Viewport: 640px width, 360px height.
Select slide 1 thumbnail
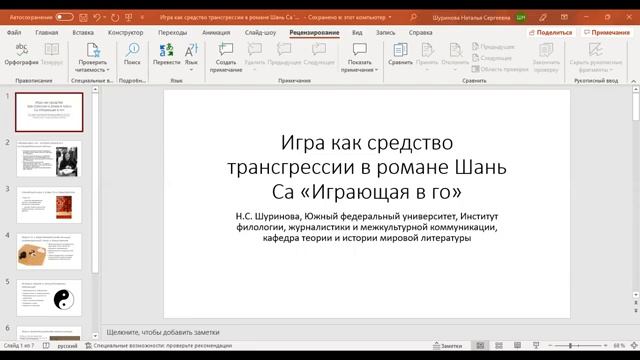click(x=49, y=112)
